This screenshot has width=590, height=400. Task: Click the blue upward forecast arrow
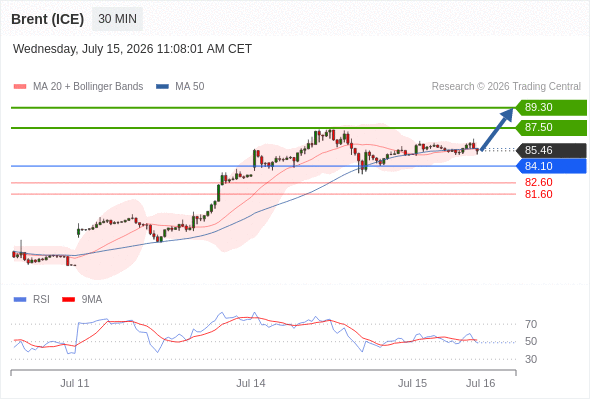[497, 129]
